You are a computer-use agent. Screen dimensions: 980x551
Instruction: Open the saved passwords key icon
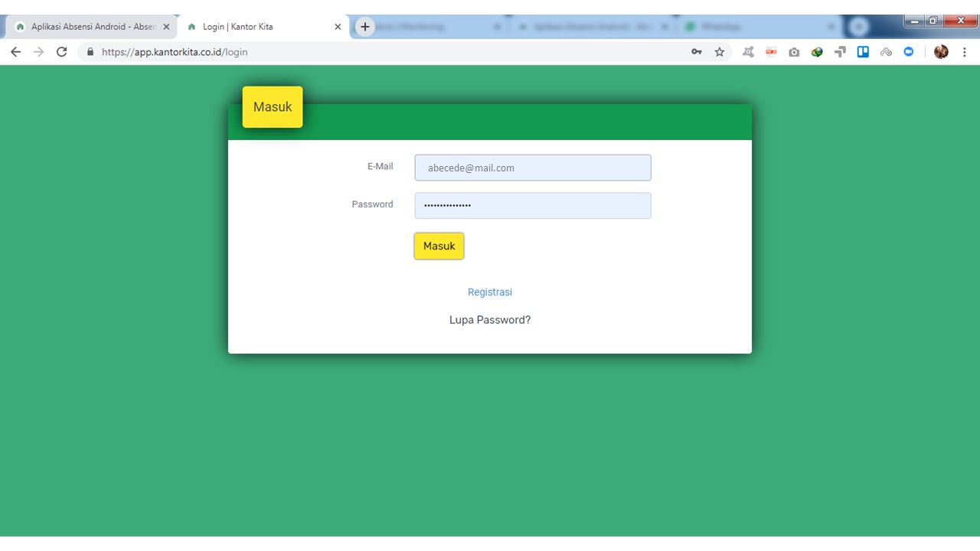pos(697,52)
